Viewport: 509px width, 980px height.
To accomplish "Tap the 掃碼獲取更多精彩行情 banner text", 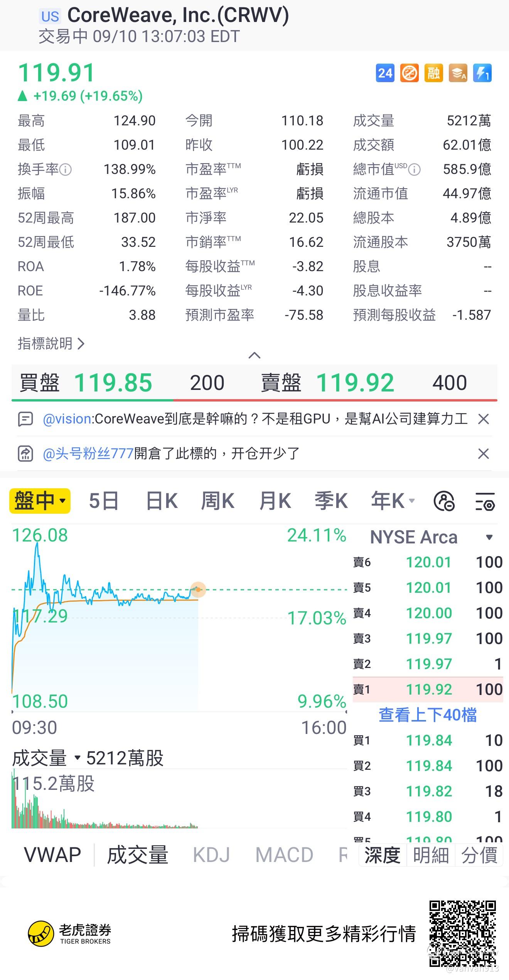I will point(324,934).
